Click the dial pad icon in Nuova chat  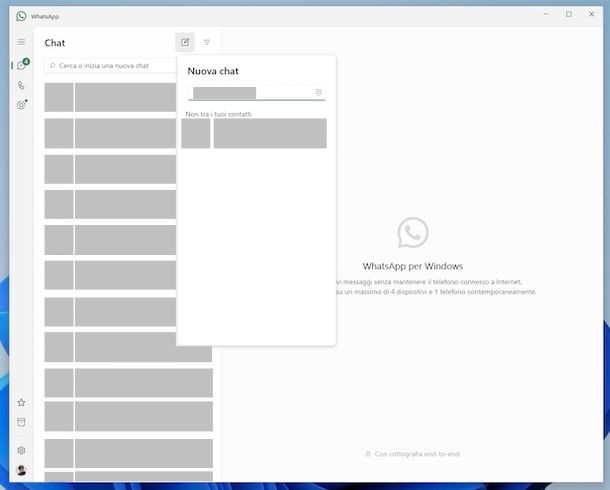[x=319, y=92]
